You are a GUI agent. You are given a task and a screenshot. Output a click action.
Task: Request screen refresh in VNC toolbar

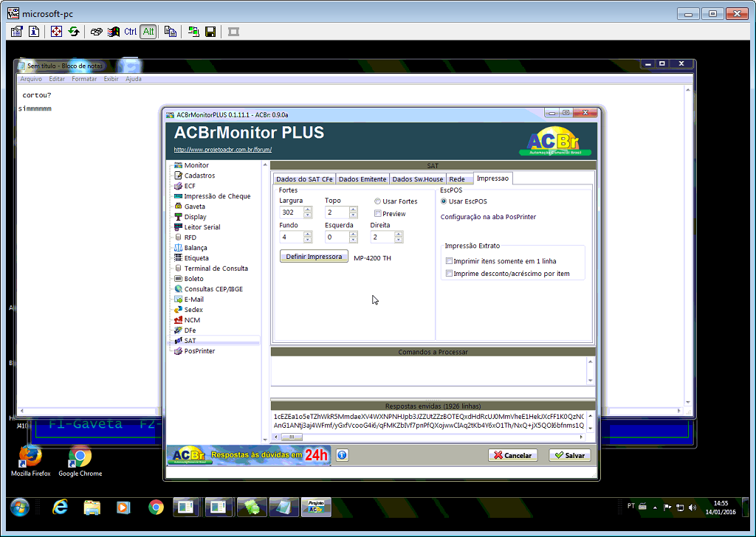click(x=74, y=32)
